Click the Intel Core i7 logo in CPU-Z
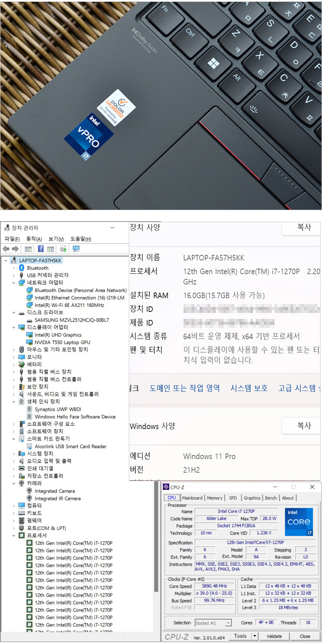 tap(299, 522)
